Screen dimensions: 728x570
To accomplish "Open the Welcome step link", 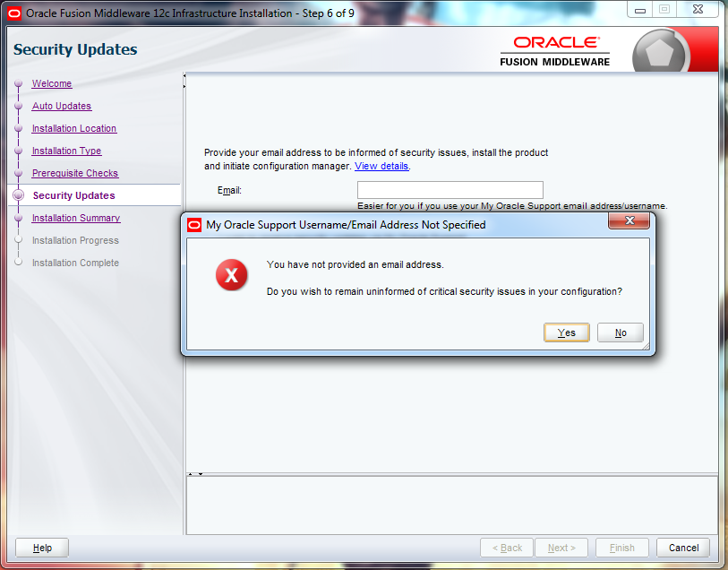I will point(52,83).
